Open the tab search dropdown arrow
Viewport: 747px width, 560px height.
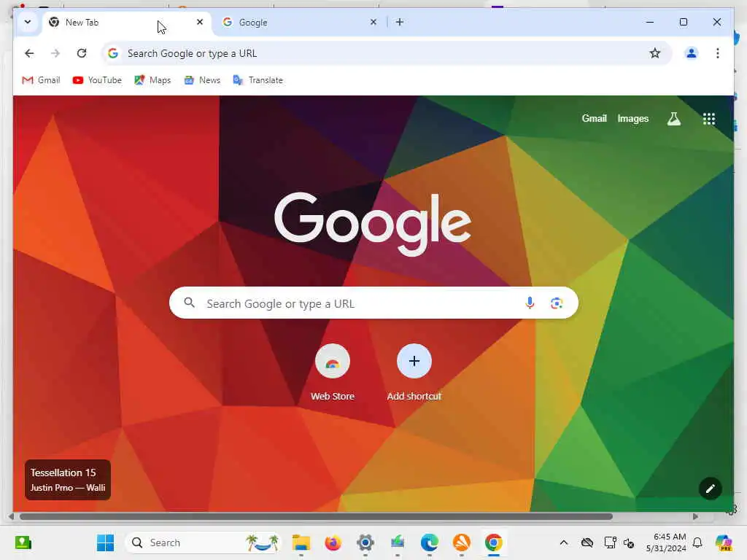point(28,22)
